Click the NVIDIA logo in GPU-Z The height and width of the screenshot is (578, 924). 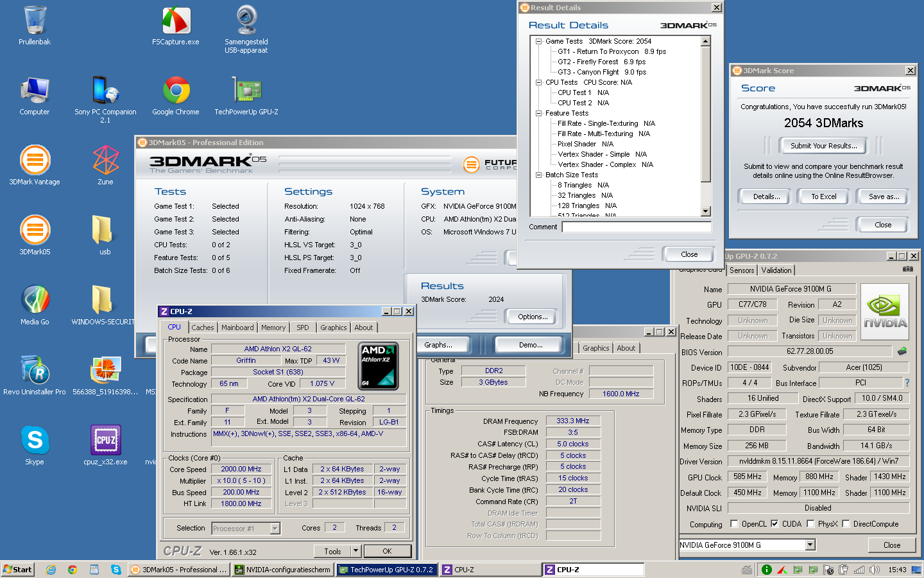pyautogui.click(x=885, y=310)
